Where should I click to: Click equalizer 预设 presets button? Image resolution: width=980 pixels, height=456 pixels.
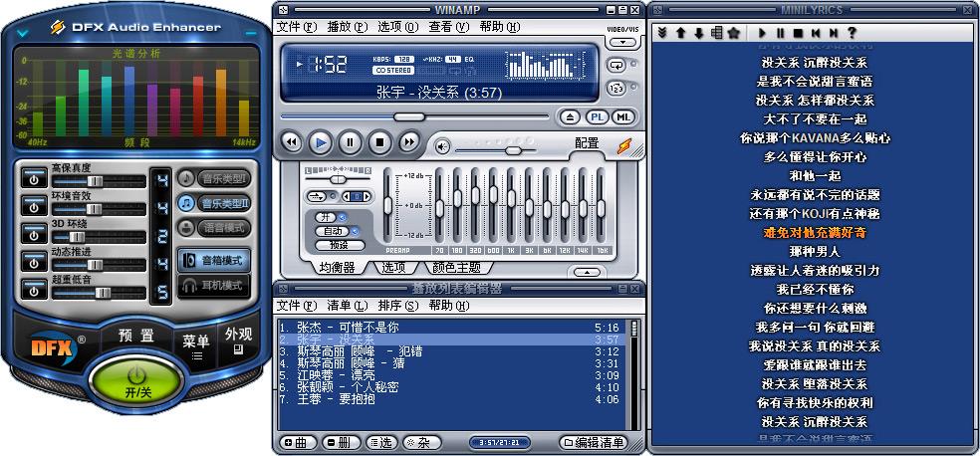point(339,245)
